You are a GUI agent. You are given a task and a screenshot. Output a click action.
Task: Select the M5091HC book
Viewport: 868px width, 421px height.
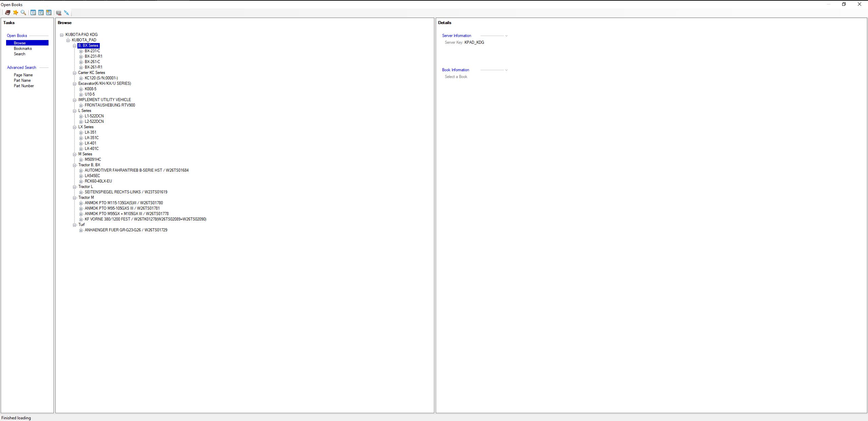[93, 159]
